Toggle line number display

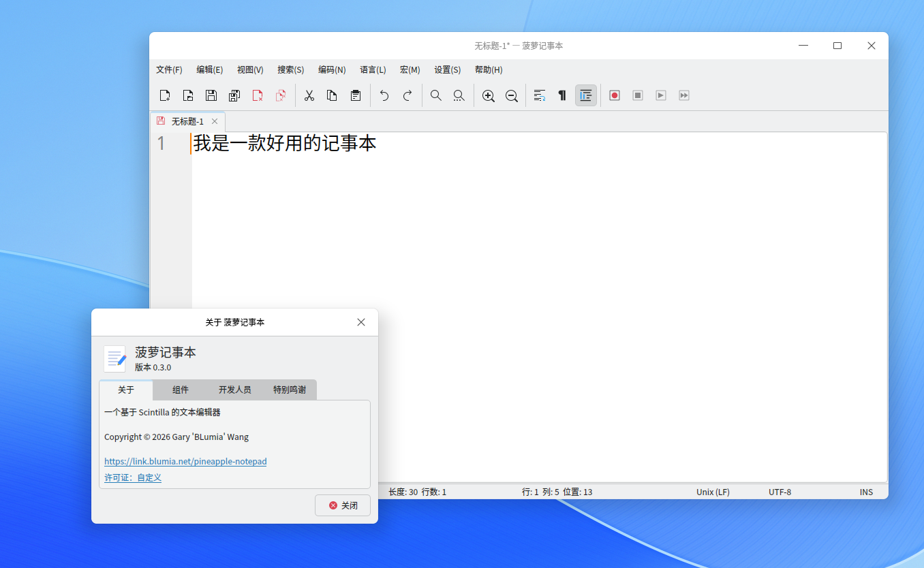(585, 95)
